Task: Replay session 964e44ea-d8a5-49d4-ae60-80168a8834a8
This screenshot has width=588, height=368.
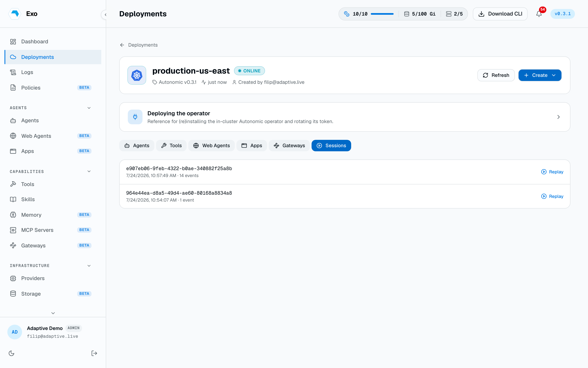Action: coord(552,196)
